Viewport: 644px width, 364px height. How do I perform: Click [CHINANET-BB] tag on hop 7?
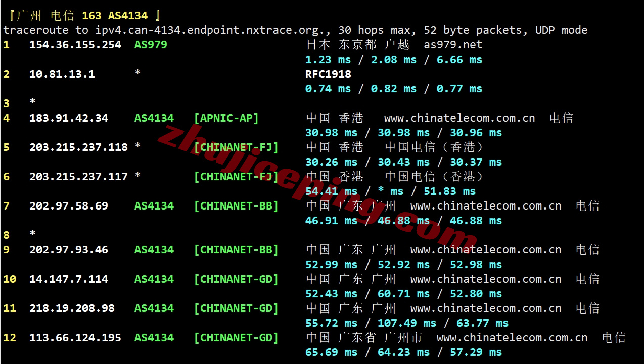pyautogui.click(x=236, y=206)
